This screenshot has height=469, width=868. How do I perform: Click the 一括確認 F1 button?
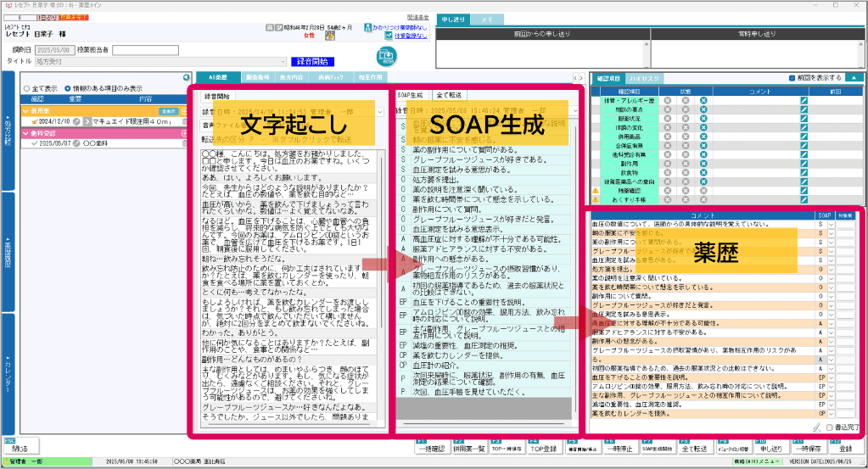point(433,448)
